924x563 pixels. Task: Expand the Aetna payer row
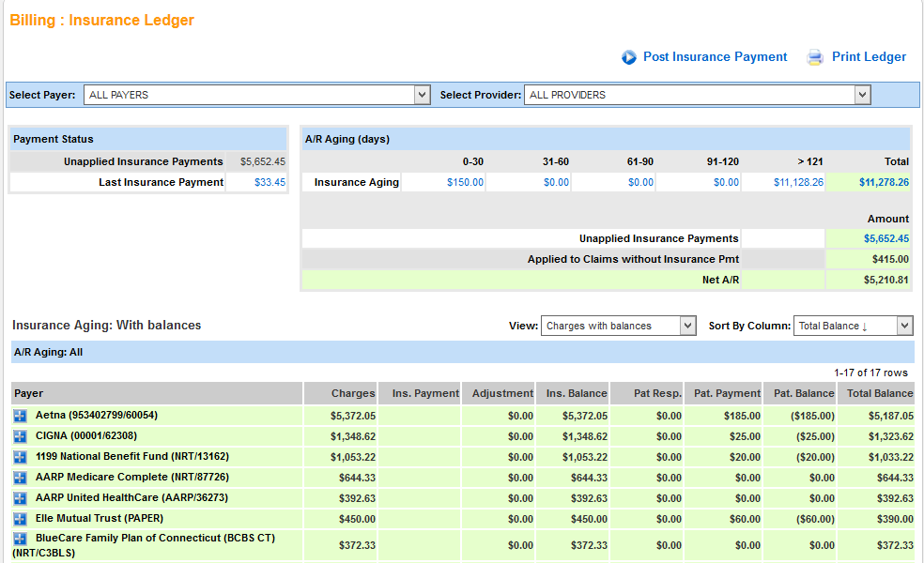[21, 416]
